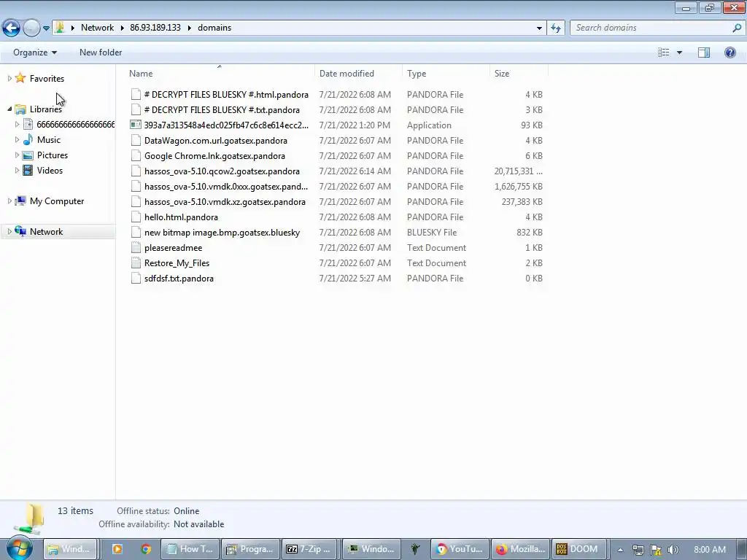Viewport: 747px width, 560px height.
Task: Create a New folder
Action: click(101, 52)
